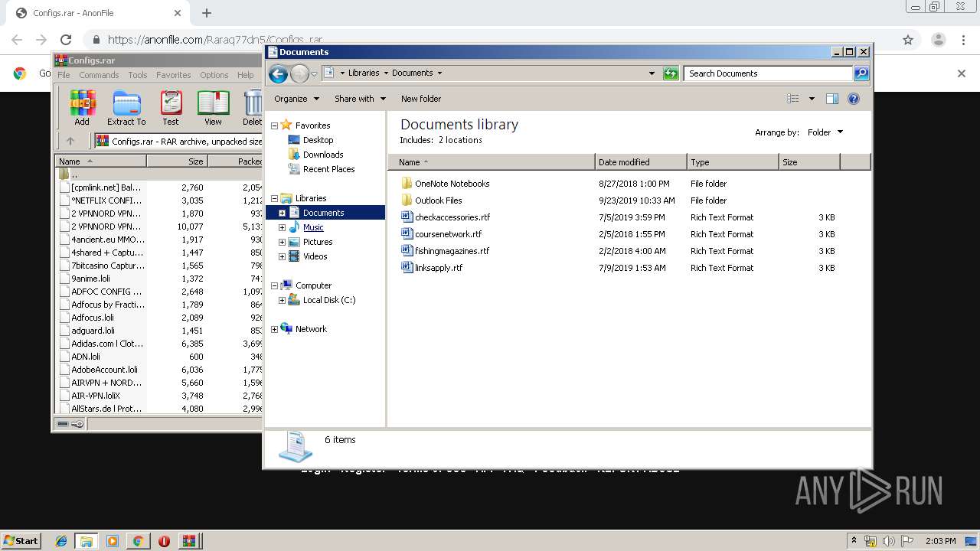This screenshot has height=551, width=980.
Task: Click the Chrome address bar URL
Action: tap(215, 40)
